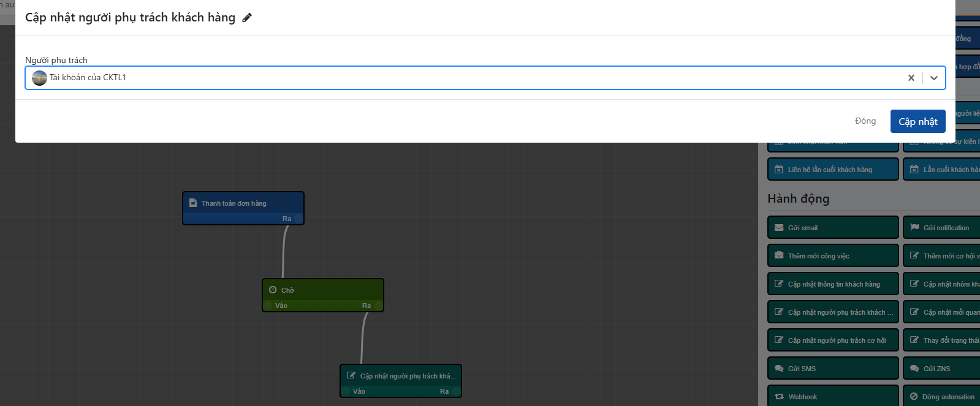Screen dimensions: 980x406
Task: Click the avatar thumbnail of Tài khoản của CKTL1
Action: pyautogui.click(x=39, y=78)
